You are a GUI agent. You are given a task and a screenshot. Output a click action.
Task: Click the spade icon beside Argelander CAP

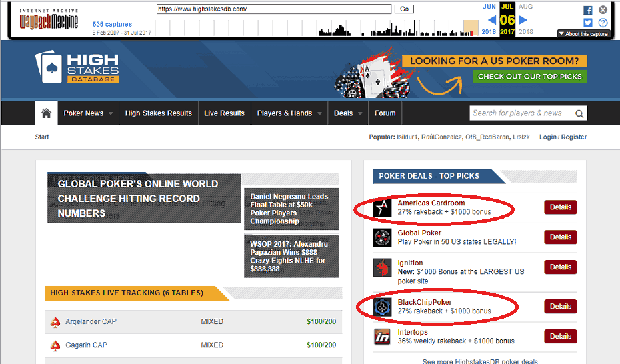tap(55, 322)
